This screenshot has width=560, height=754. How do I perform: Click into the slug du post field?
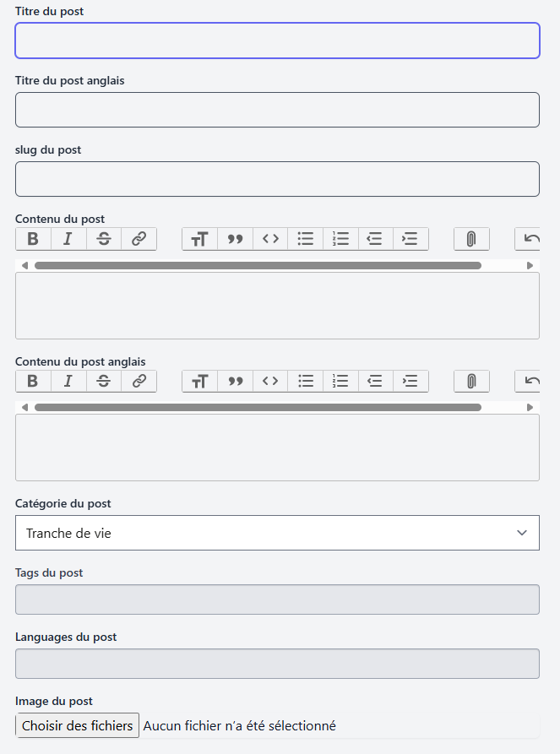pos(277,179)
